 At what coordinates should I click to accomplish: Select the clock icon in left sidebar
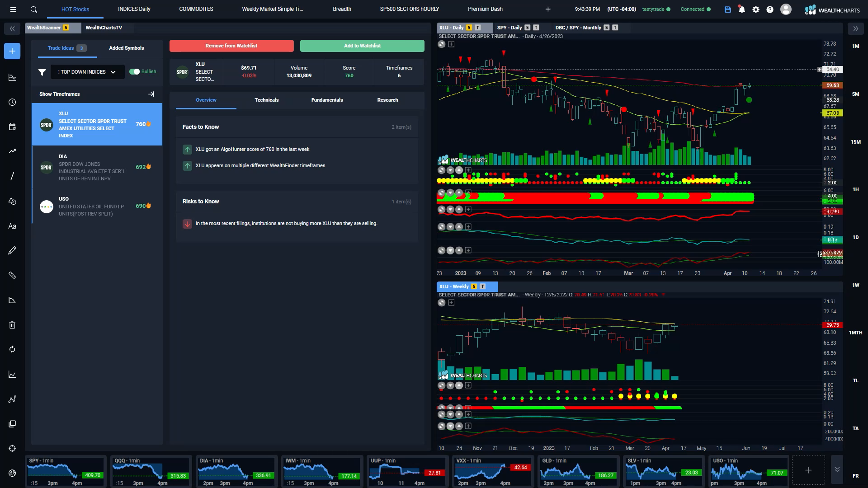(x=12, y=102)
